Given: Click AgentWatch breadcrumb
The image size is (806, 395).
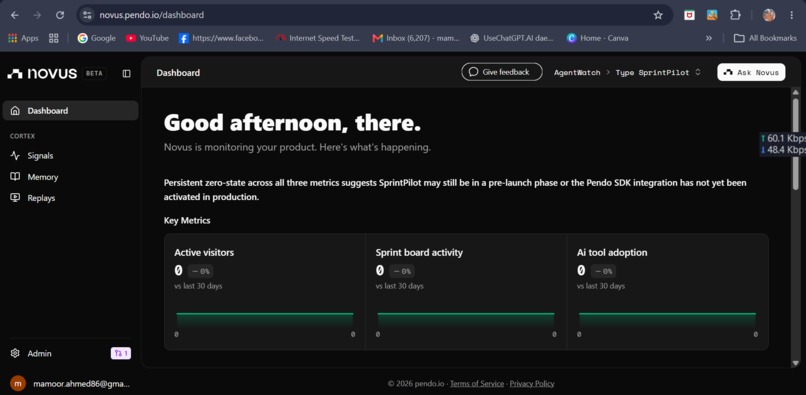Looking at the screenshot, I should [x=577, y=73].
